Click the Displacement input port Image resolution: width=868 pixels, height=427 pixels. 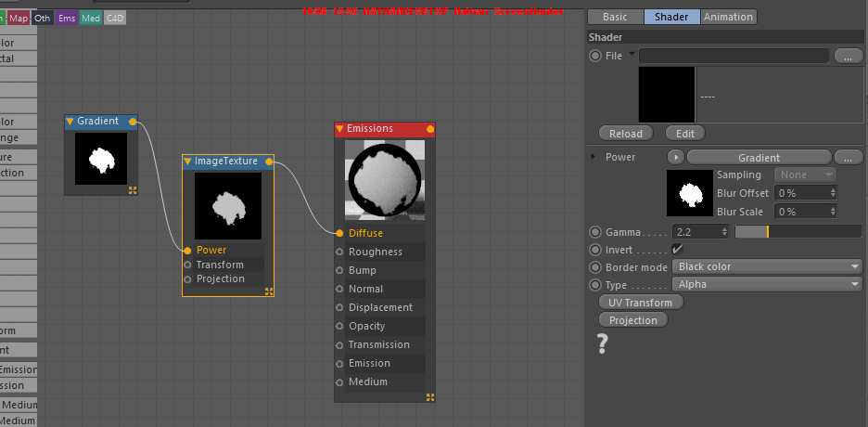tap(339, 307)
